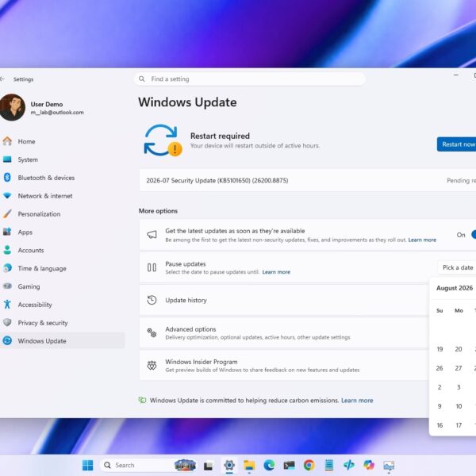
Task: Click the August 2026 month header
Action: tap(455, 288)
